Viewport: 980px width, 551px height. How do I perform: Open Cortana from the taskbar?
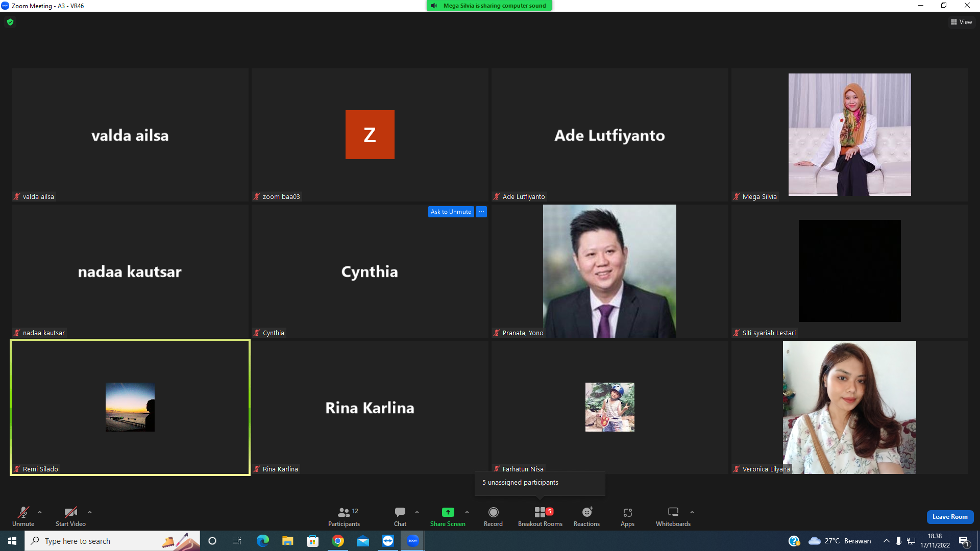212,541
